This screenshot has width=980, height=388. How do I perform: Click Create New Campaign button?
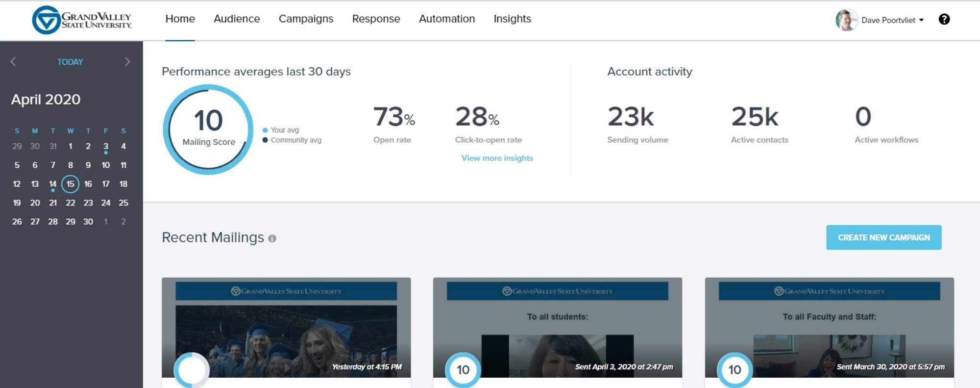tap(883, 237)
